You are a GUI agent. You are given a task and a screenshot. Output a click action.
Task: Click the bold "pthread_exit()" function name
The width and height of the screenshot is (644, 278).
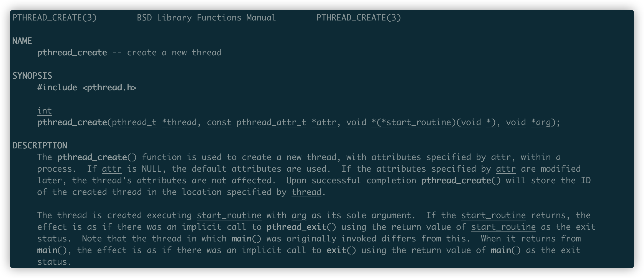click(x=301, y=227)
